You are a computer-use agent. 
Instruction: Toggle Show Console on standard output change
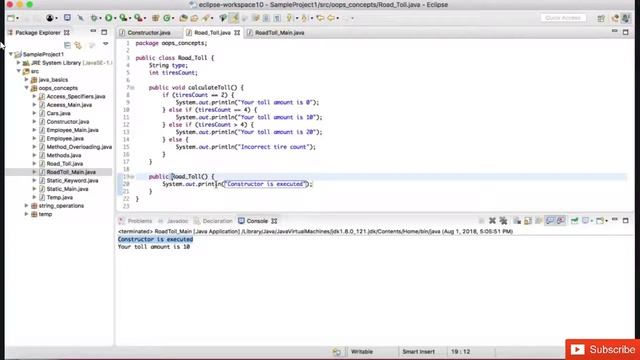click(x=550, y=221)
